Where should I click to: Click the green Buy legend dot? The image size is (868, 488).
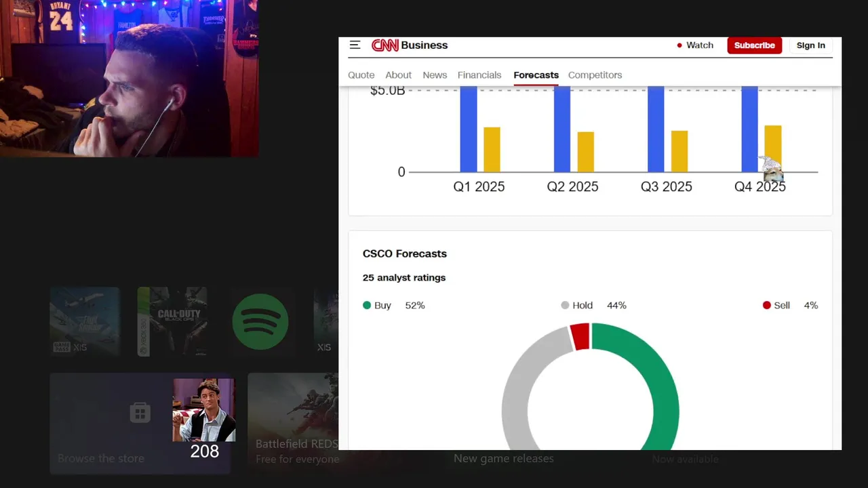pos(367,306)
